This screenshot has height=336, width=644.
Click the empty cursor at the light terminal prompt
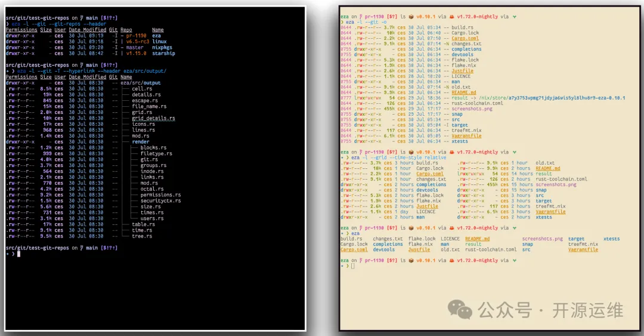coord(352,266)
